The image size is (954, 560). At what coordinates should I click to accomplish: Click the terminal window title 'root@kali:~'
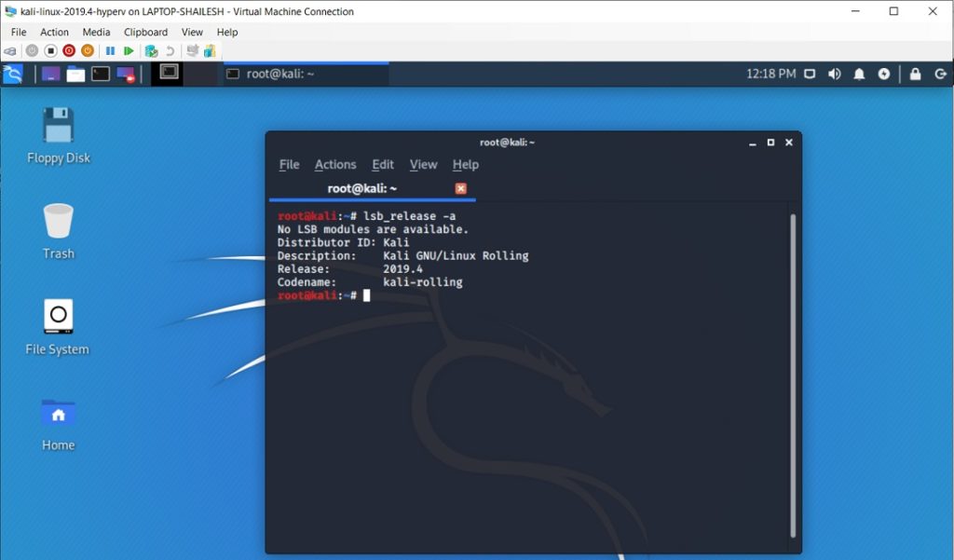click(507, 143)
